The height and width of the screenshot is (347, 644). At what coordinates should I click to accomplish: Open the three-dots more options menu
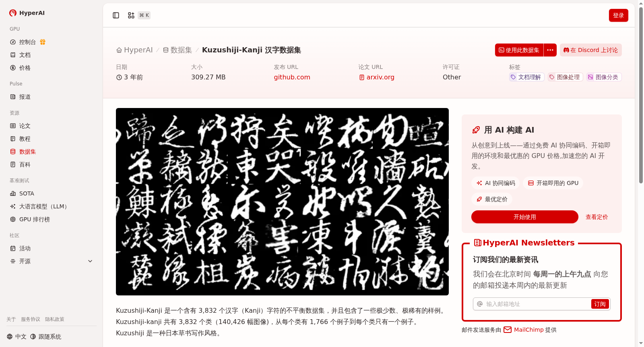[x=550, y=50]
